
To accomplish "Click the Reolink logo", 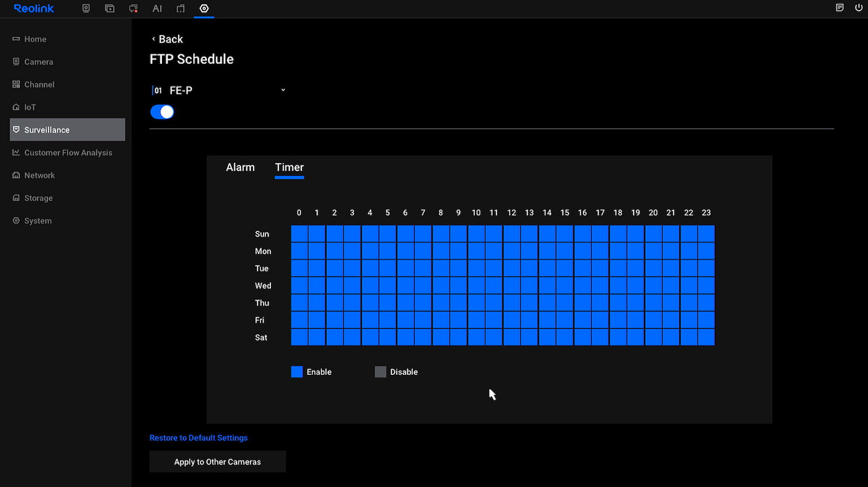I will (34, 8).
